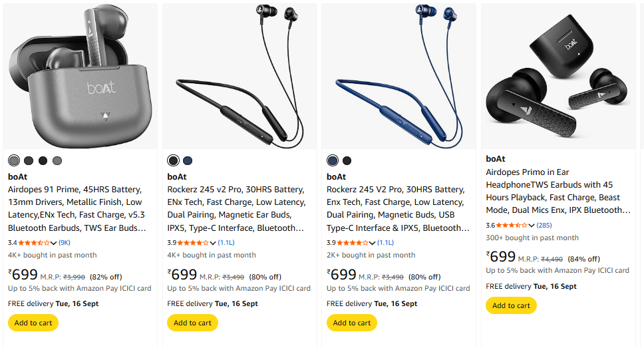Expand rating chevron on black Rockerz 245 v2 Pro
Viewport: 644px width, 348px height.
click(213, 243)
